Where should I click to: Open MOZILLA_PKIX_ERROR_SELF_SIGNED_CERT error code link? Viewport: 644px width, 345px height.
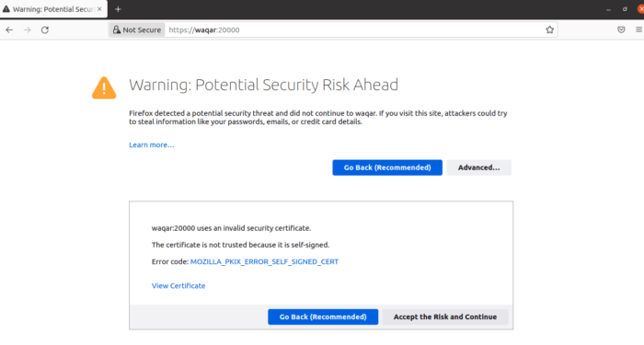(x=264, y=261)
